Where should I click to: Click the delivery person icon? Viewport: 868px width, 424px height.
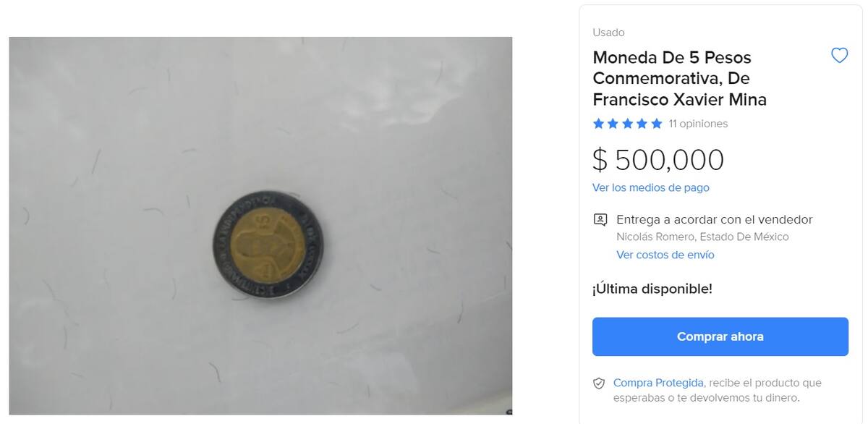click(x=600, y=219)
